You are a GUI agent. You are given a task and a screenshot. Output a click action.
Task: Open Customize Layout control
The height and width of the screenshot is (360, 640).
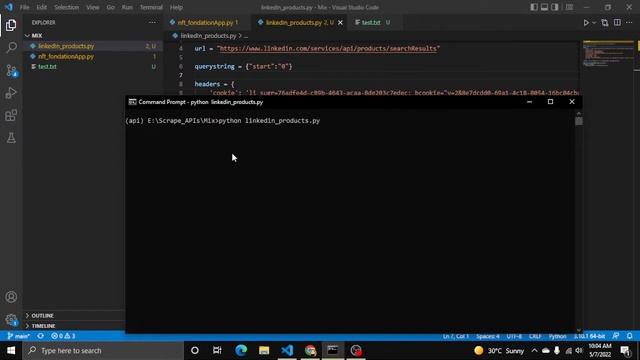pyautogui.click(x=569, y=7)
